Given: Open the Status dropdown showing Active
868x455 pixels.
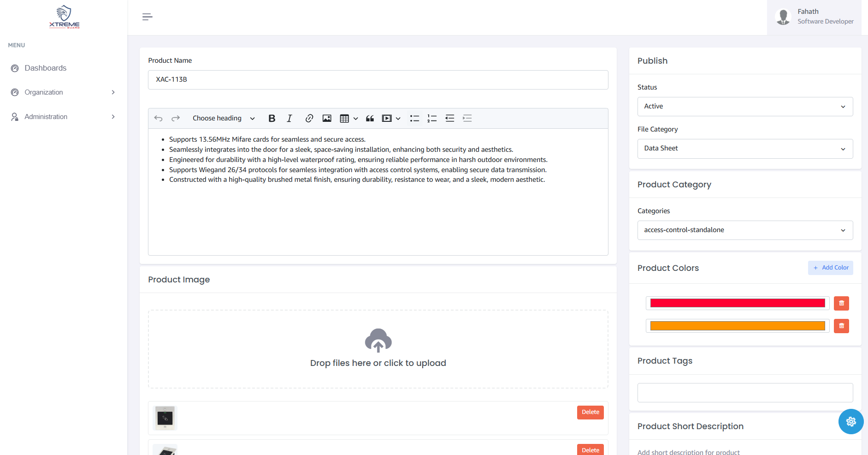Looking at the screenshot, I should (745, 107).
